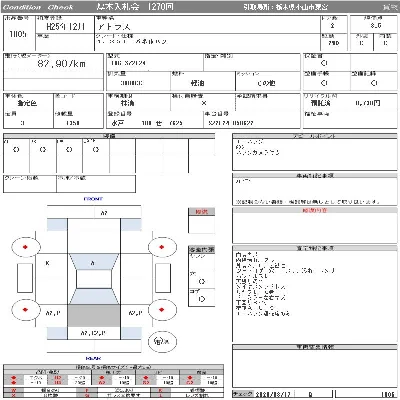Click the FRONT label above car diagram
The height and width of the screenshot is (400, 400).
tap(93, 199)
